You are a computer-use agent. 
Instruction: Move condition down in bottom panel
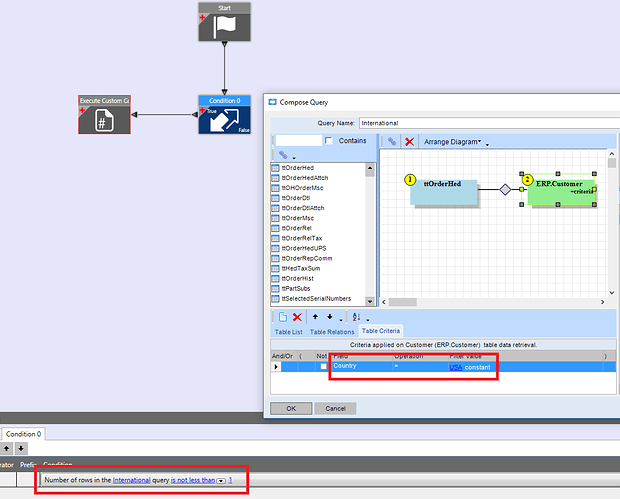pos(21,448)
